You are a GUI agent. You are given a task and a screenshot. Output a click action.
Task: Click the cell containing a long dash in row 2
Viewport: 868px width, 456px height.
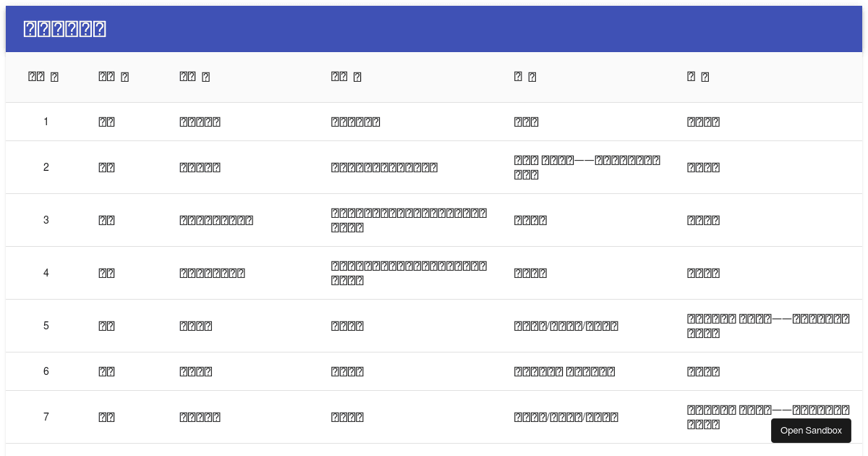(586, 167)
